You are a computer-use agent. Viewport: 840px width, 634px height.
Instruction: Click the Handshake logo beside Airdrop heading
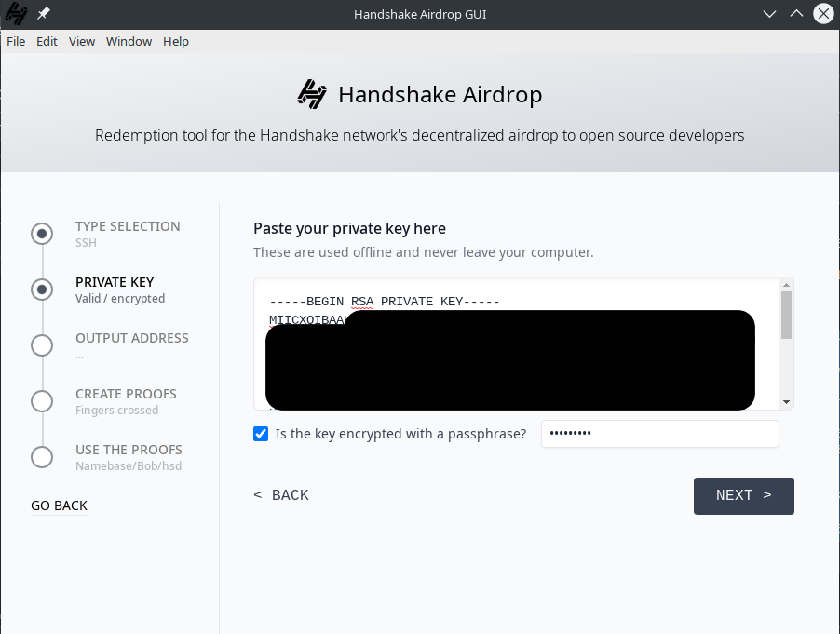(x=312, y=94)
